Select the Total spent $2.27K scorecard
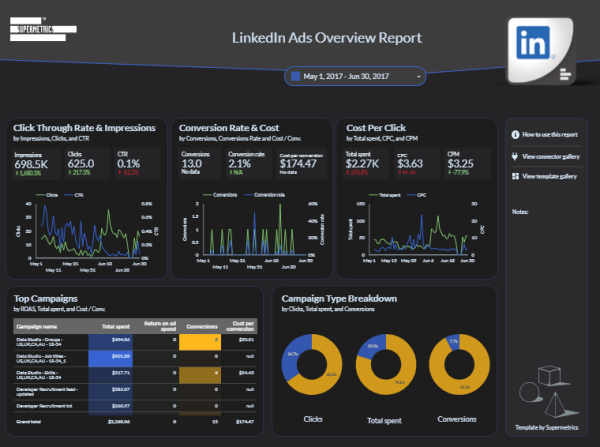600x447 pixels. click(366, 163)
